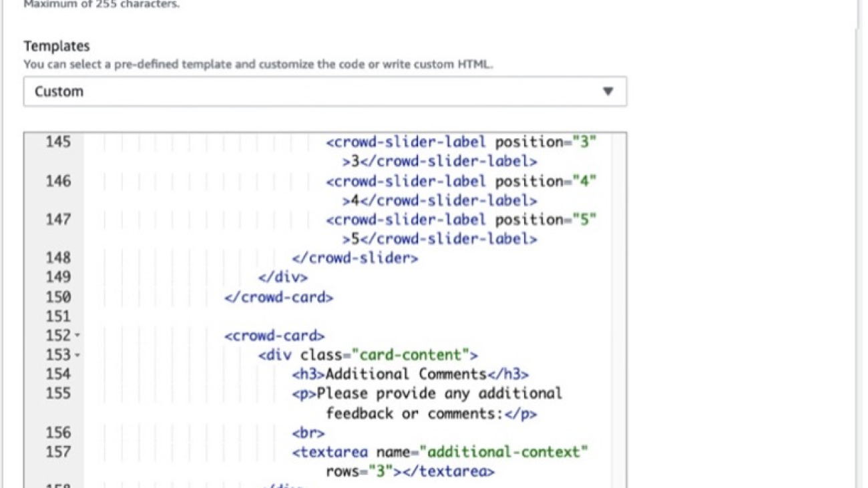Click the crowd-slider-label position="4" code
This screenshot has height=488, width=868.
(461, 181)
